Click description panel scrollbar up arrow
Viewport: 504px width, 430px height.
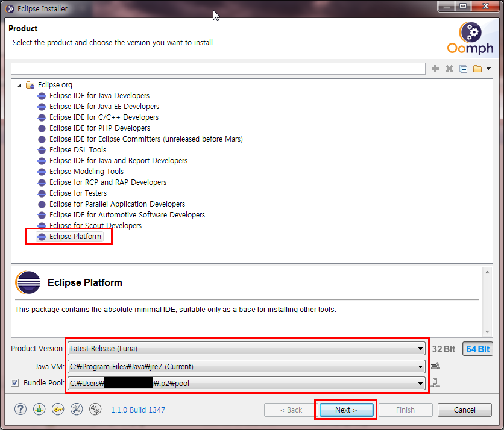(x=487, y=272)
